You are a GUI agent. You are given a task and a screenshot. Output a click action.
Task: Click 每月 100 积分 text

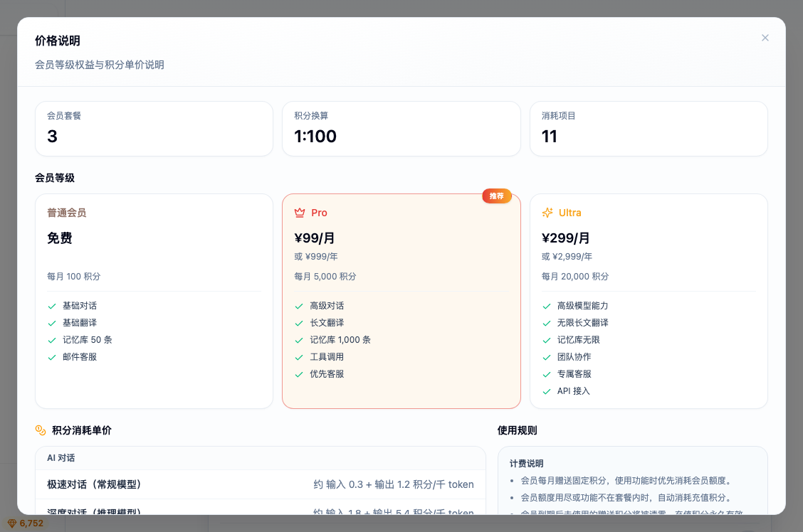74,276
